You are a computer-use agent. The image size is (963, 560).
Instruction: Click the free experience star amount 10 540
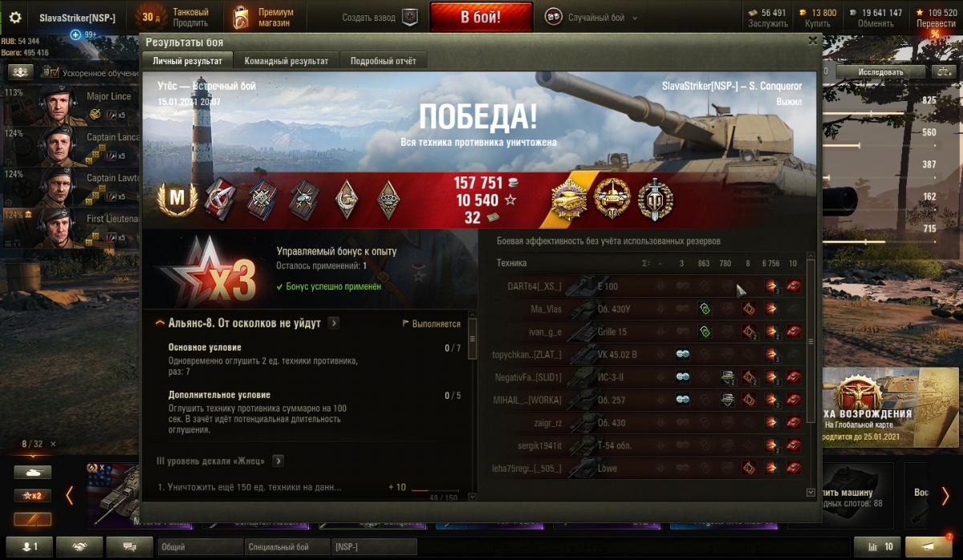click(x=477, y=201)
